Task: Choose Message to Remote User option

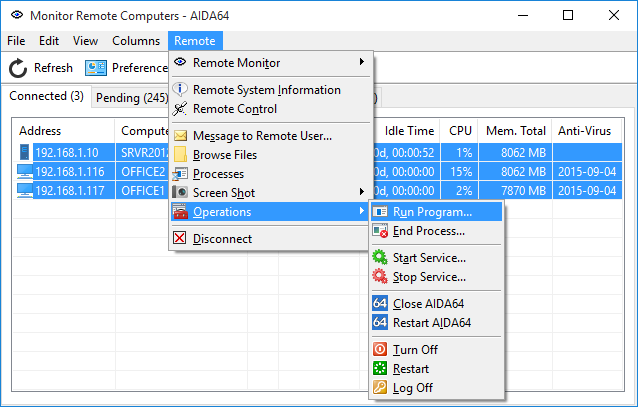Action: 262,136
